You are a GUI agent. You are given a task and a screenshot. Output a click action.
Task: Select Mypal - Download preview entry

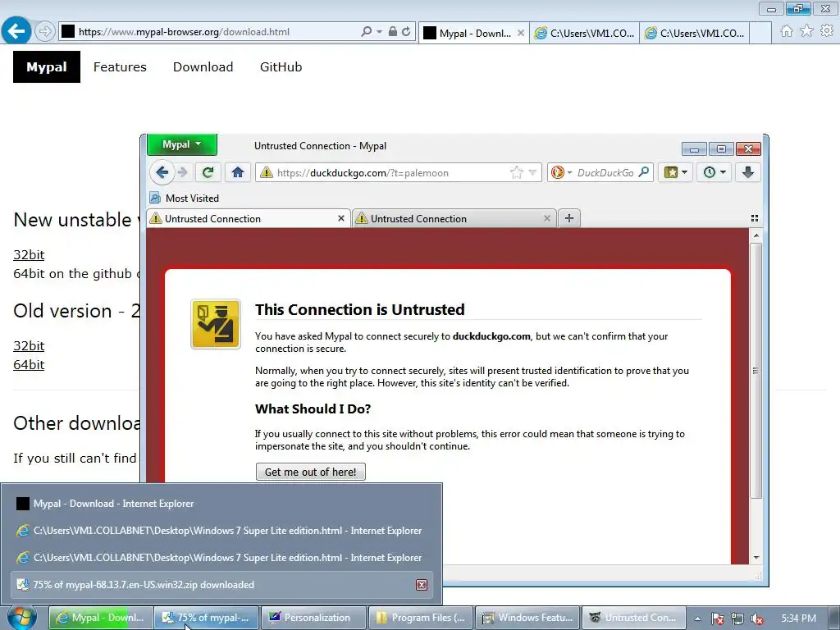[x=221, y=504]
